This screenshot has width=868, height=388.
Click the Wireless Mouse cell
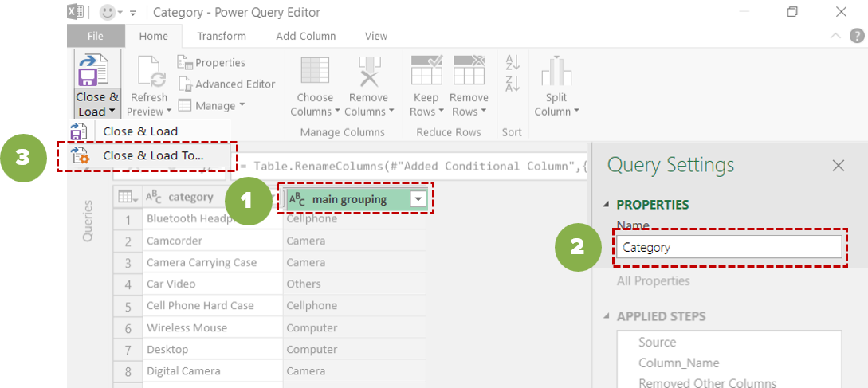[213, 327]
